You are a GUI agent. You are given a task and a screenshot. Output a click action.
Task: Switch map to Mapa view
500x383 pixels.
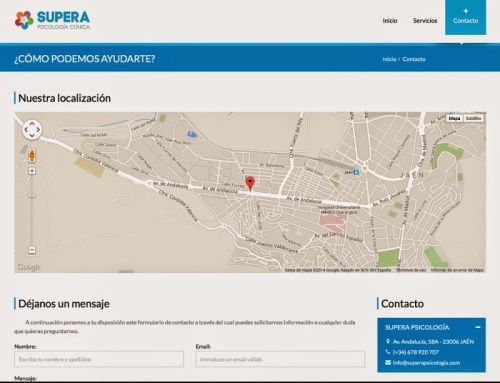[454, 118]
